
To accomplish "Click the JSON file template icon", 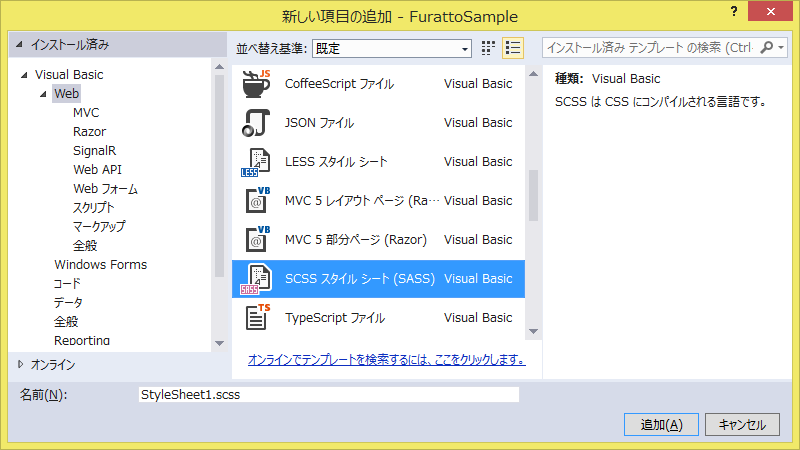I will [257, 123].
